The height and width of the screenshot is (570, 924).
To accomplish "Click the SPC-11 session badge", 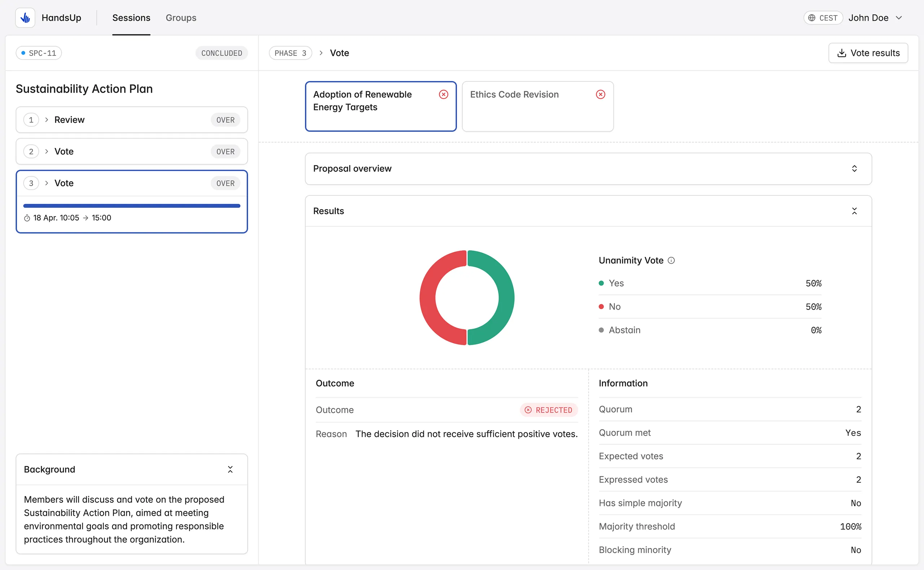I will coord(39,53).
